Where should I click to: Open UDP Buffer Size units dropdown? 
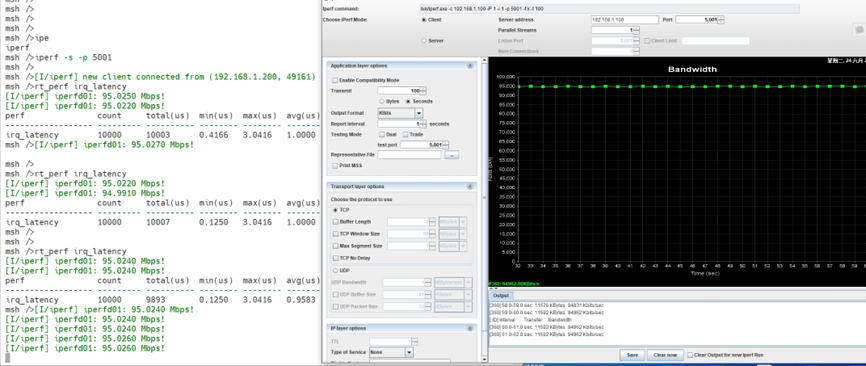click(x=468, y=295)
